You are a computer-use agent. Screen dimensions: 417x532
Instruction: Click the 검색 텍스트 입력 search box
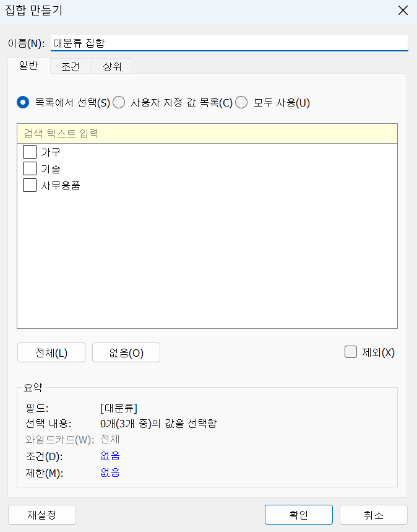click(x=207, y=134)
